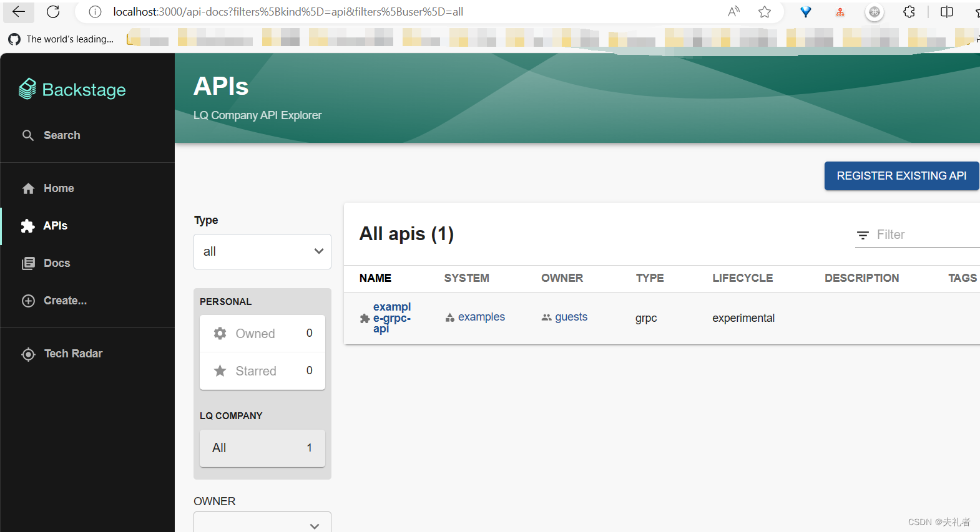Click the Backstage logo
The image size is (980, 532).
[72, 90]
